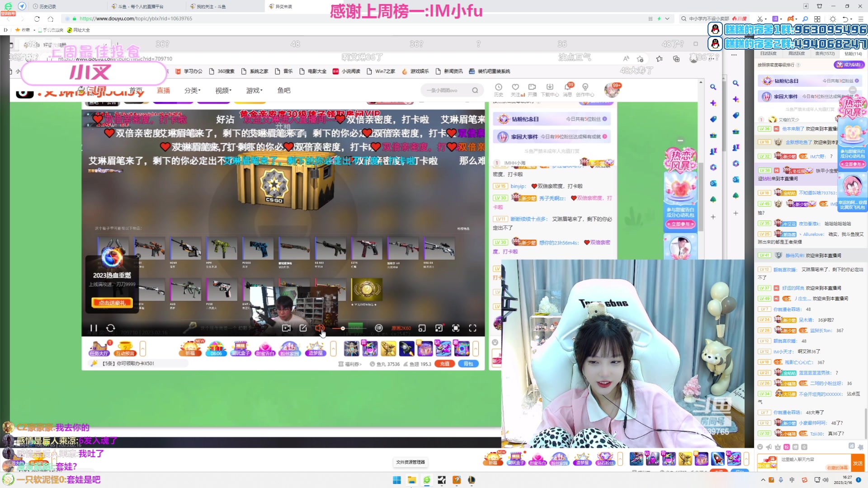The image size is (868, 488).
Task: Enter fullscreen with the corner brackets icon
Action: (472, 328)
